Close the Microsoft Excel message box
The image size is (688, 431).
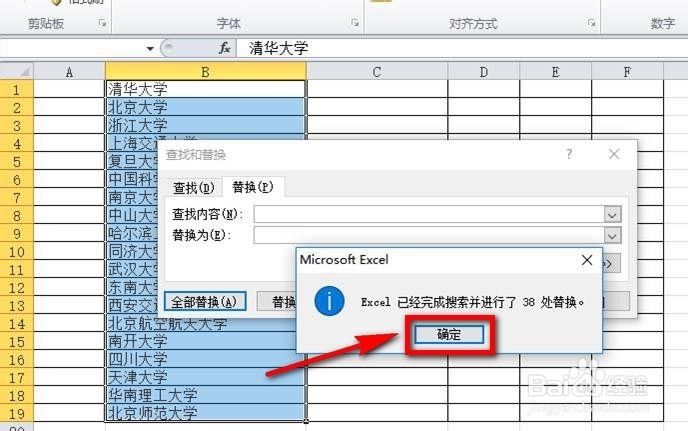point(587,260)
